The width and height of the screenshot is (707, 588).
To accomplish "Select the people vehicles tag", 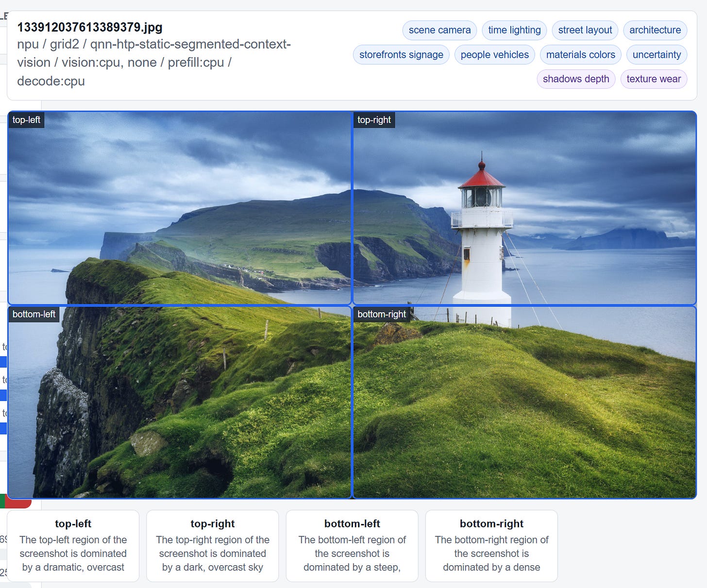I will [x=494, y=55].
